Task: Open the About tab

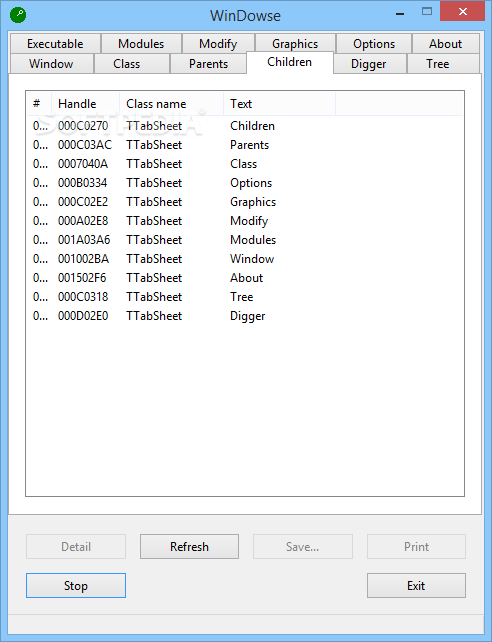Action: point(446,43)
